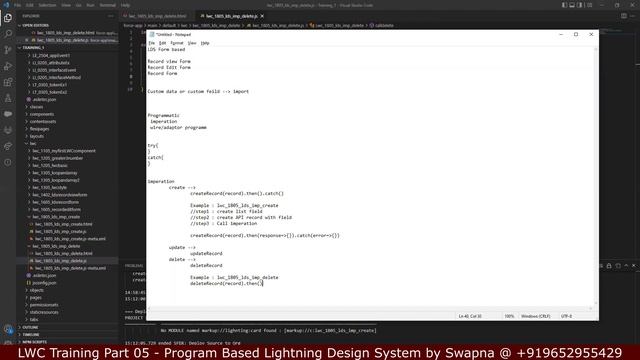Expand the flexipages folder
640x360 pixels.
pos(39,129)
